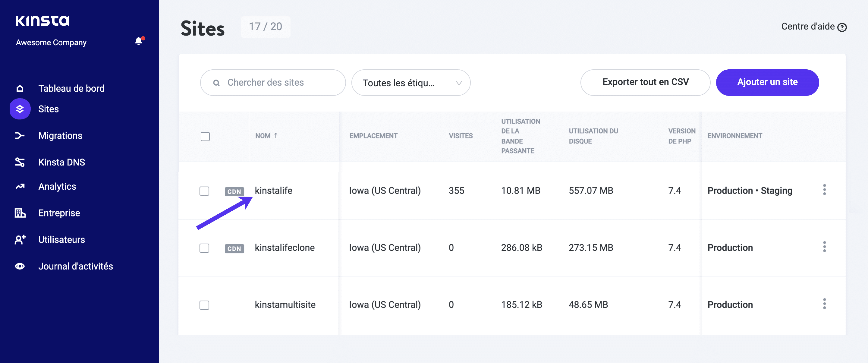Click the Kinsta DNS icon
Viewport: 868px width, 363px height.
pos(20,162)
